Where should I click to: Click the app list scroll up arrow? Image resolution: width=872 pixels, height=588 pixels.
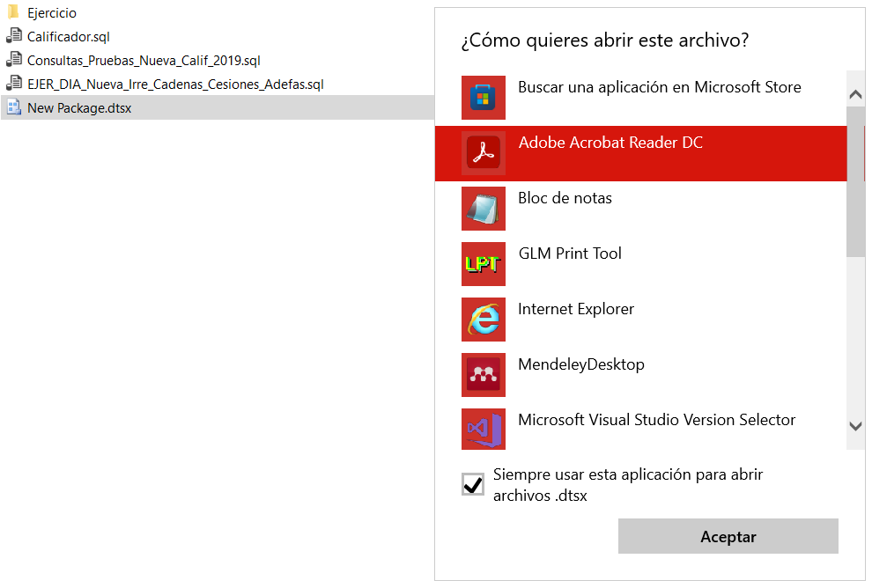(856, 94)
